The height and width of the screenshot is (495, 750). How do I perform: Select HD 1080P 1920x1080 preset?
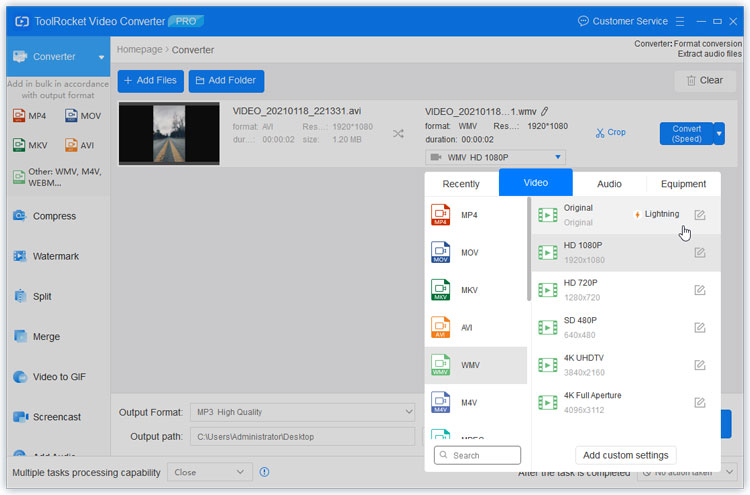click(626, 253)
